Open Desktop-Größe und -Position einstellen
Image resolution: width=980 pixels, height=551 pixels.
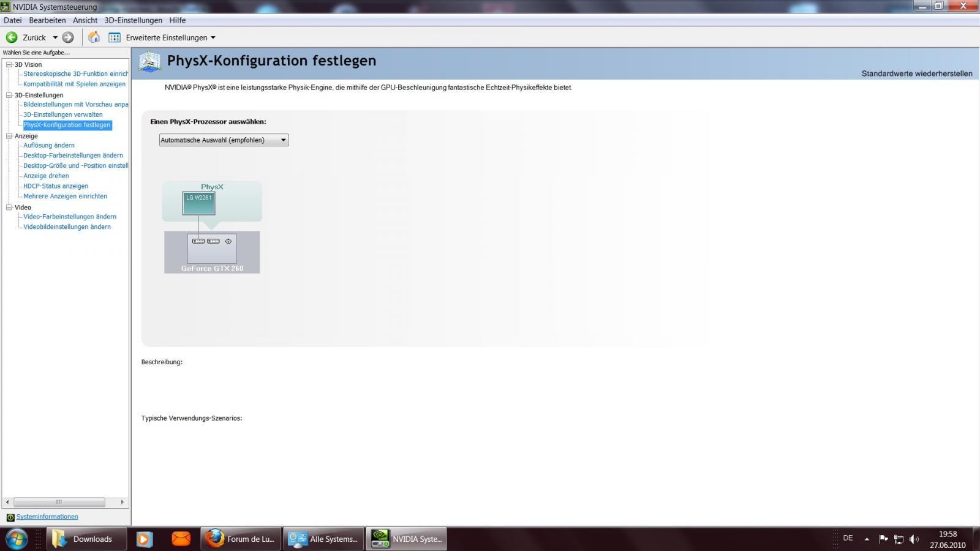pyautogui.click(x=76, y=165)
